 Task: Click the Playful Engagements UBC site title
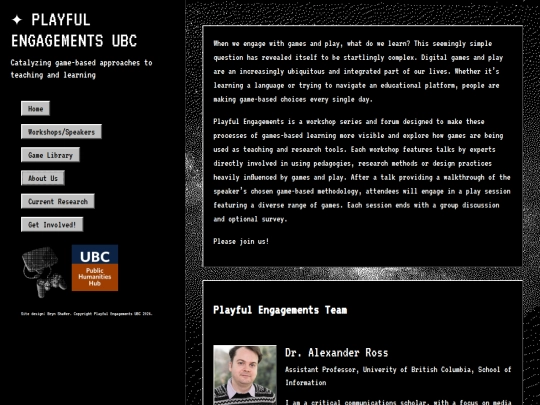point(74,30)
